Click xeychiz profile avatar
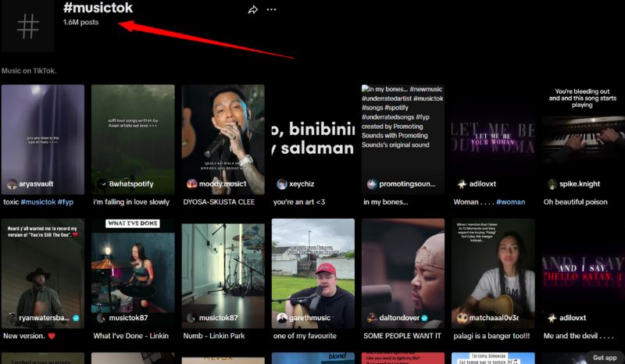This screenshot has height=364, width=625. point(282,184)
